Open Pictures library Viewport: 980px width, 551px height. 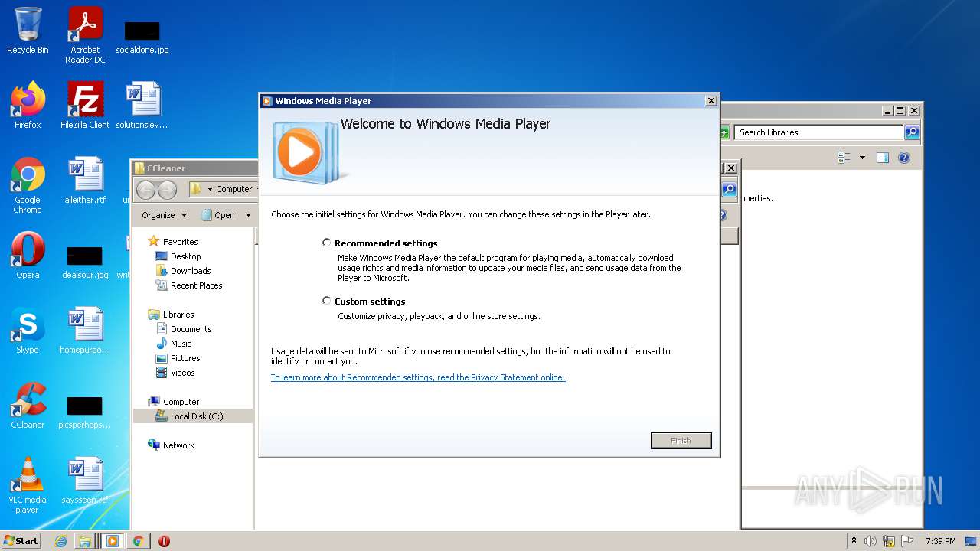pyautogui.click(x=185, y=358)
